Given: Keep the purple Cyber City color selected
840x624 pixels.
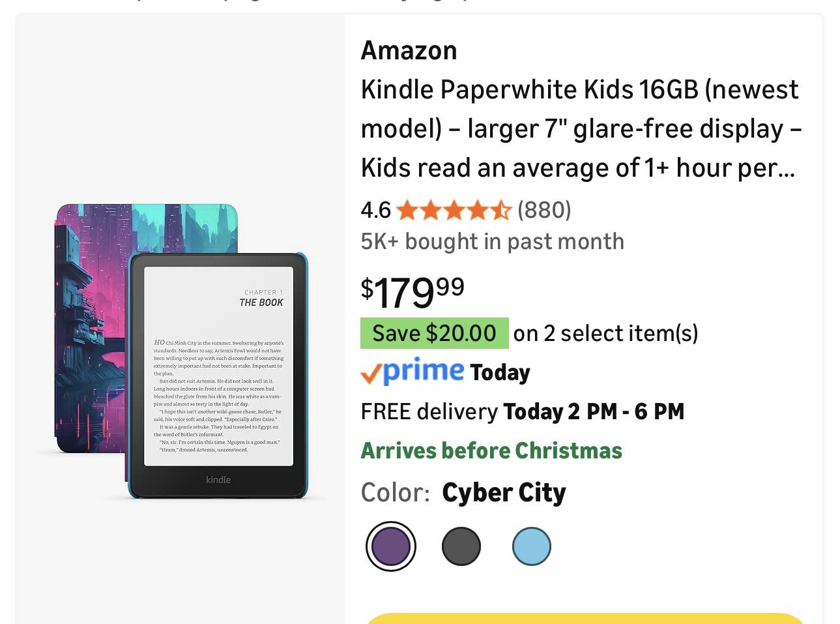Looking at the screenshot, I should 390,546.
